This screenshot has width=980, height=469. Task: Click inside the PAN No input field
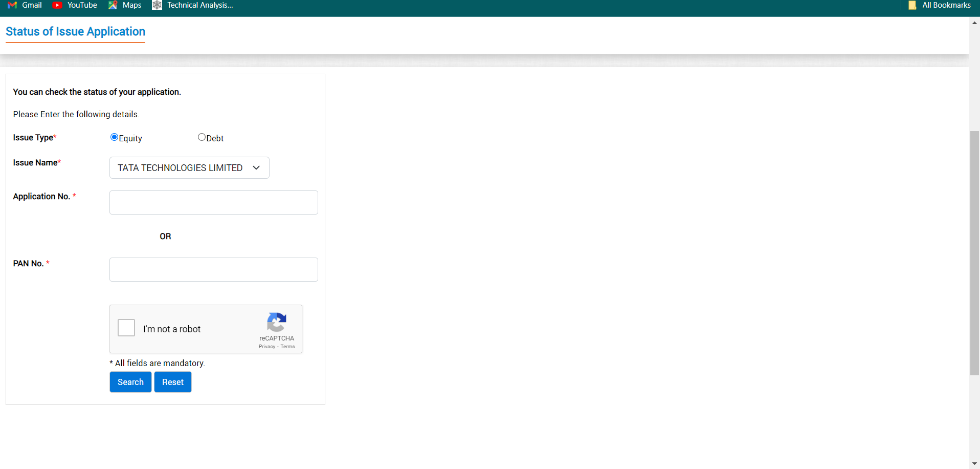coord(213,269)
